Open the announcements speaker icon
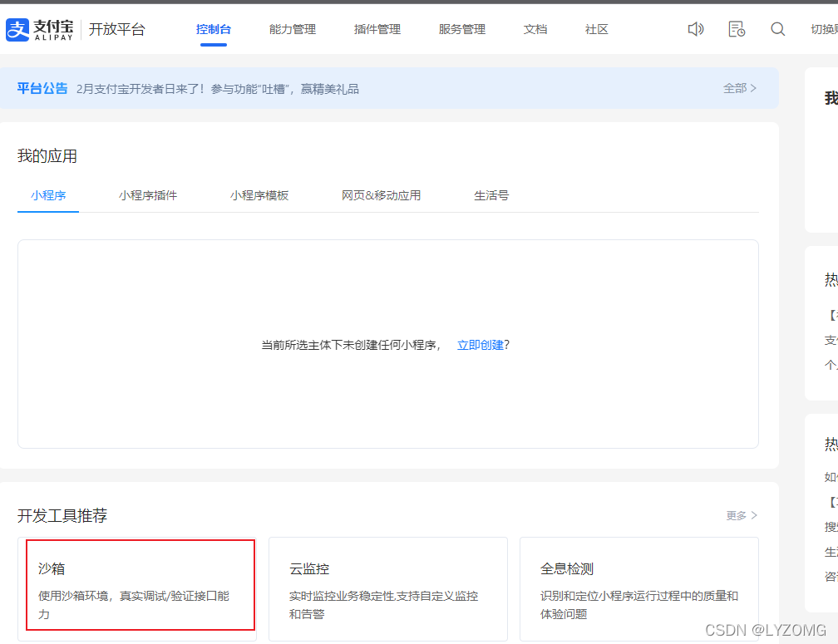Screen dimensions: 838x644 (x=695, y=29)
